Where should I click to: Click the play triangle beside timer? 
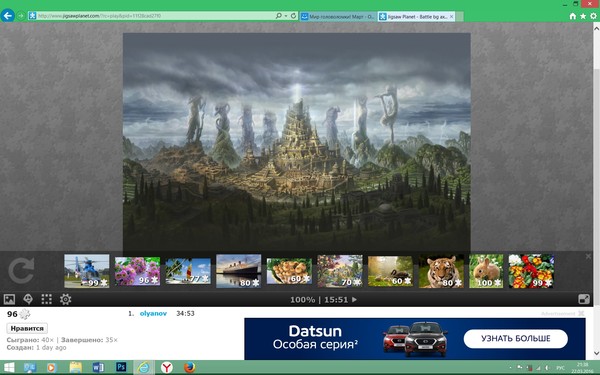[354, 300]
